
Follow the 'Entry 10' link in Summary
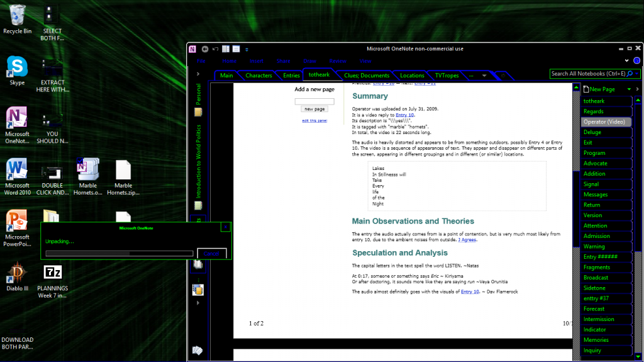404,115
